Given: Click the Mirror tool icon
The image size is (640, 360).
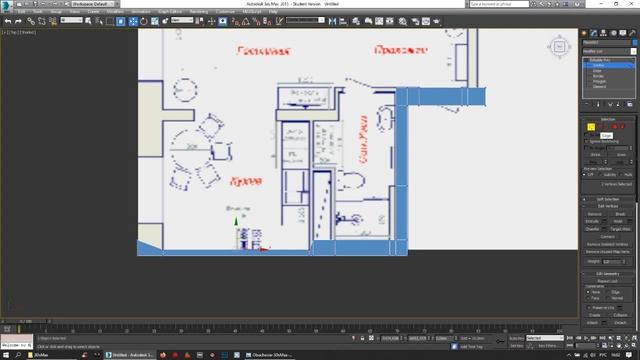Looking at the screenshot, I should click(x=332, y=21).
